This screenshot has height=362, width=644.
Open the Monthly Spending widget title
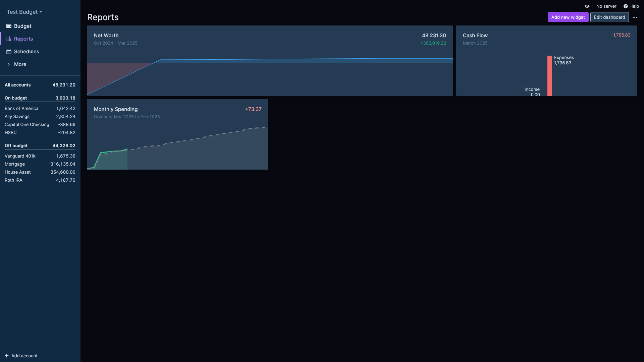[x=116, y=109]
